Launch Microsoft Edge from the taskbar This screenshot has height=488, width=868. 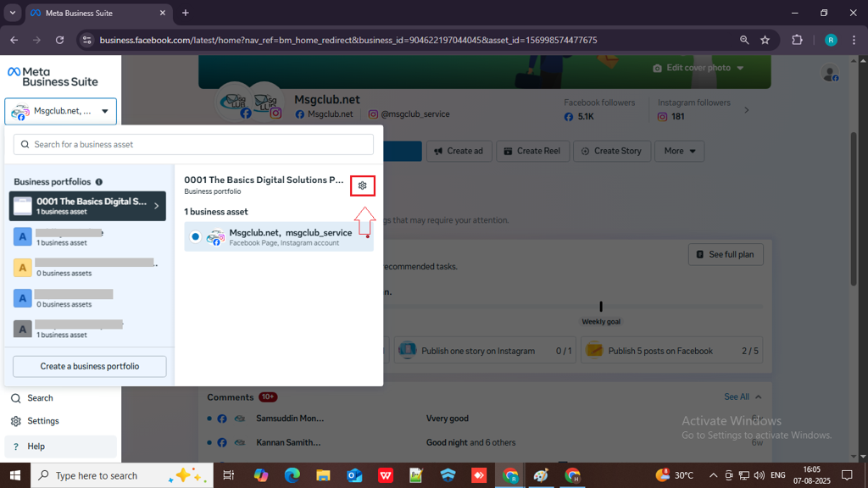[x=292, y=475]
